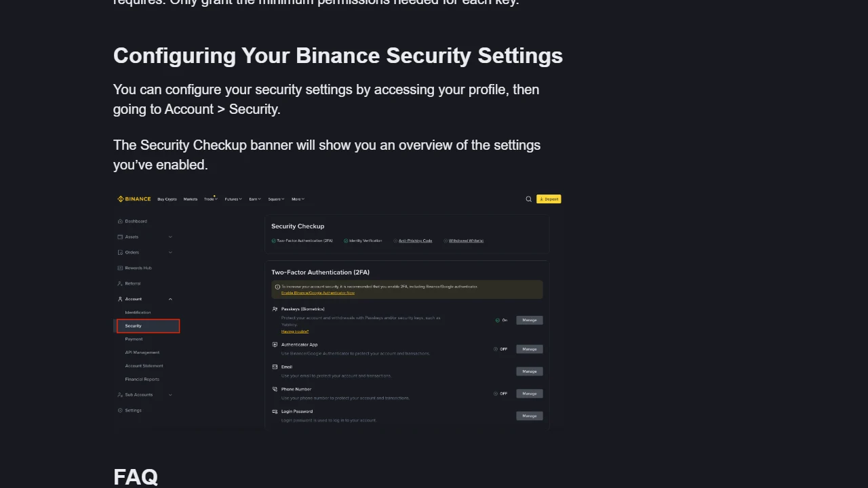Select Identification under Account
The height and width of the screenshot is (488, 868).
(x=138, y=312)
